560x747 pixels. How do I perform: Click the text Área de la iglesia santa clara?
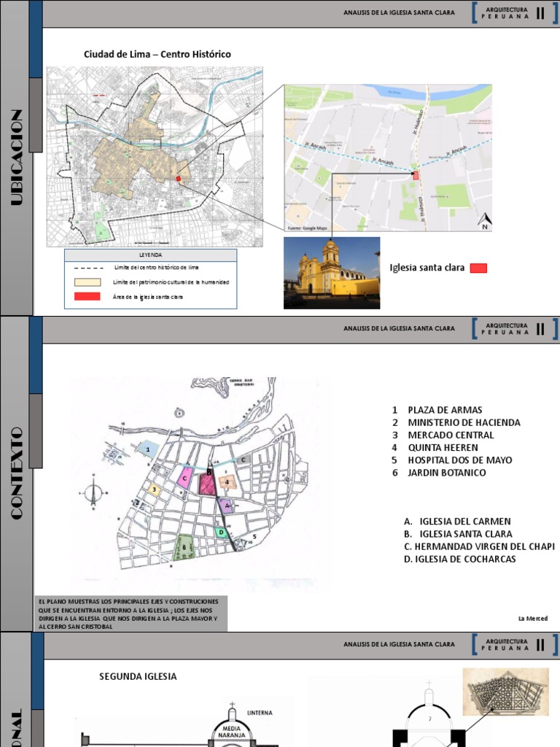(147, 297)
